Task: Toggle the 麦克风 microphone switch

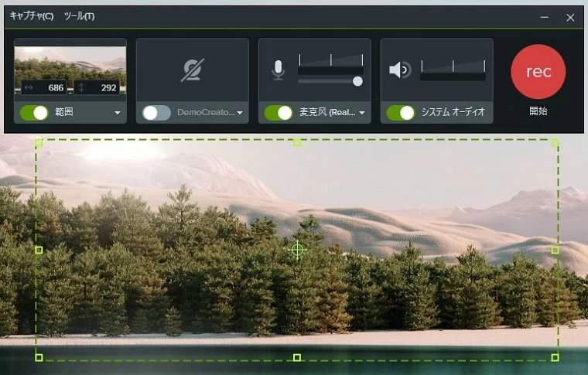Action: 279,112
